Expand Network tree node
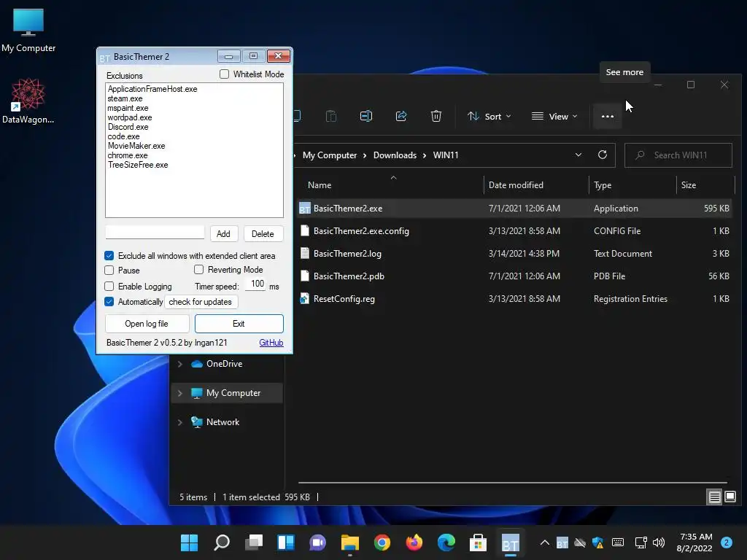Screen dimensions: 747x560 180,422
